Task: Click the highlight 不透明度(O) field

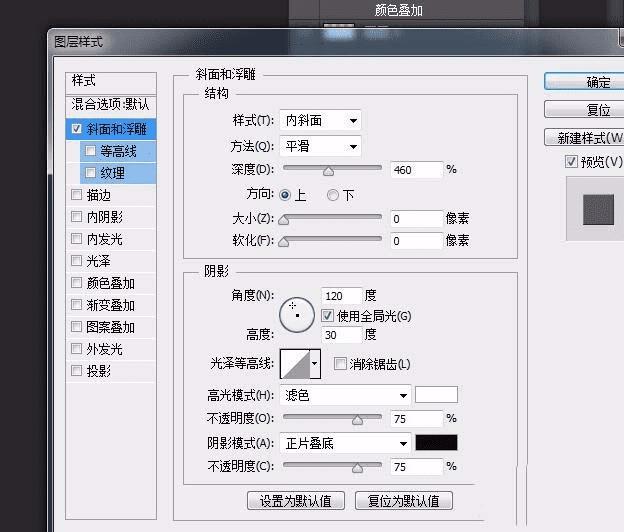Action: [x=417, y=419]
